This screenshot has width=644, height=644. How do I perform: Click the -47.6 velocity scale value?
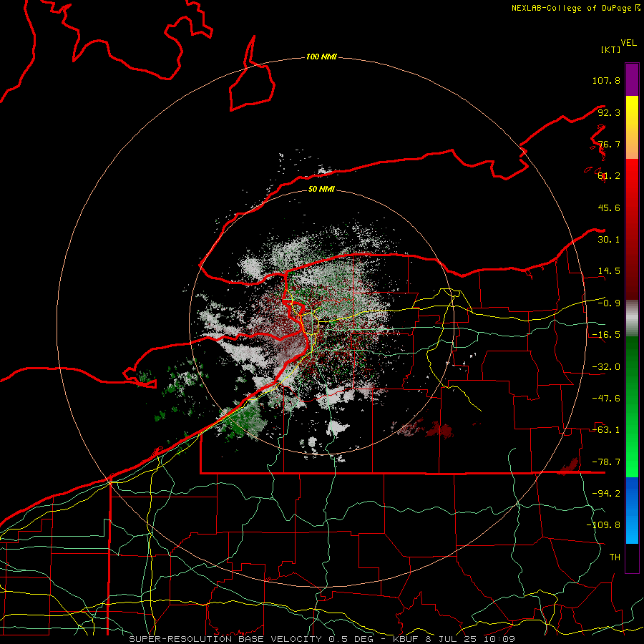[606, 399]
